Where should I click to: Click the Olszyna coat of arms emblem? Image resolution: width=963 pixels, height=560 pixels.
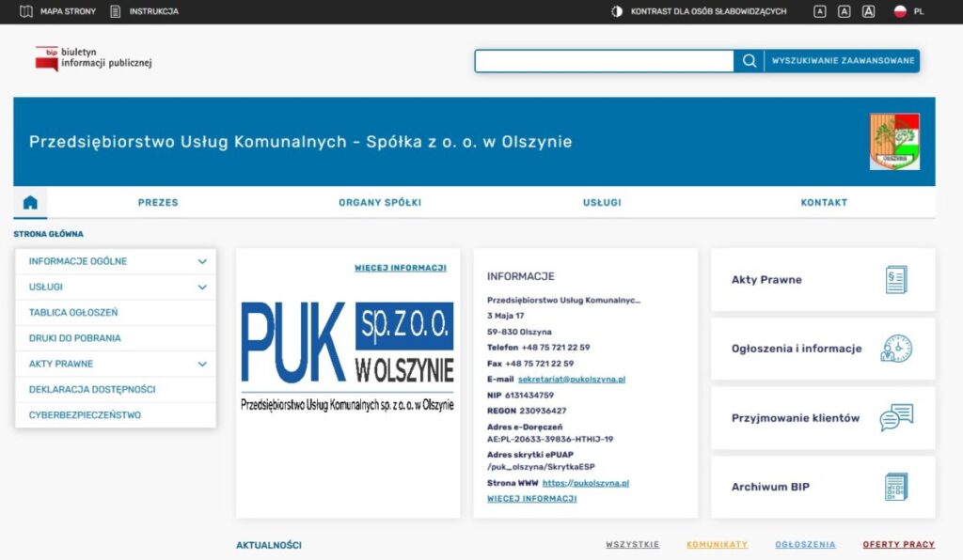[894, 142]
